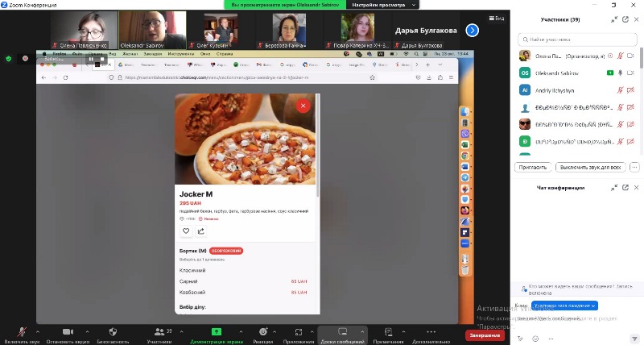
Task: Choose Сирний crust option for 65 UAH
Action: (x=243, y=281)
